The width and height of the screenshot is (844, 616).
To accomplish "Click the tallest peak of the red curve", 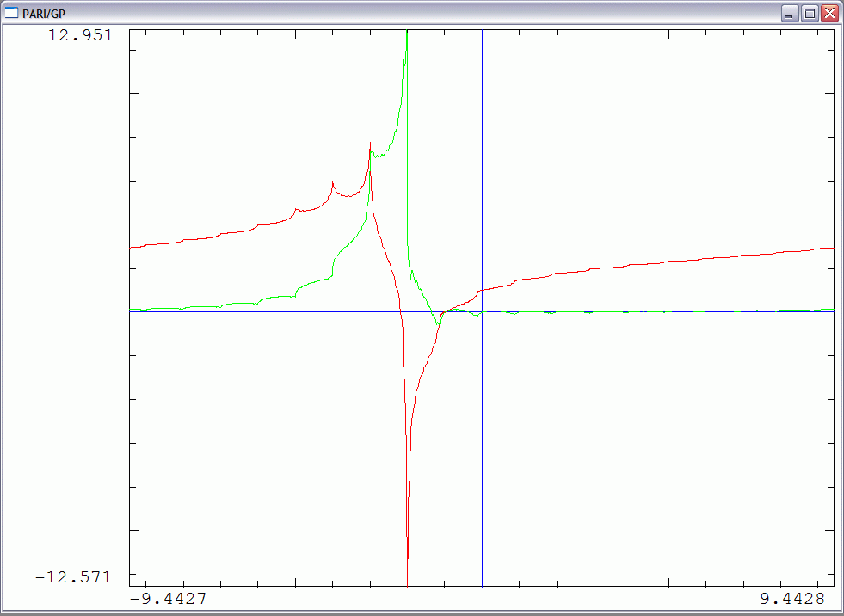I will tap(370, 144).
